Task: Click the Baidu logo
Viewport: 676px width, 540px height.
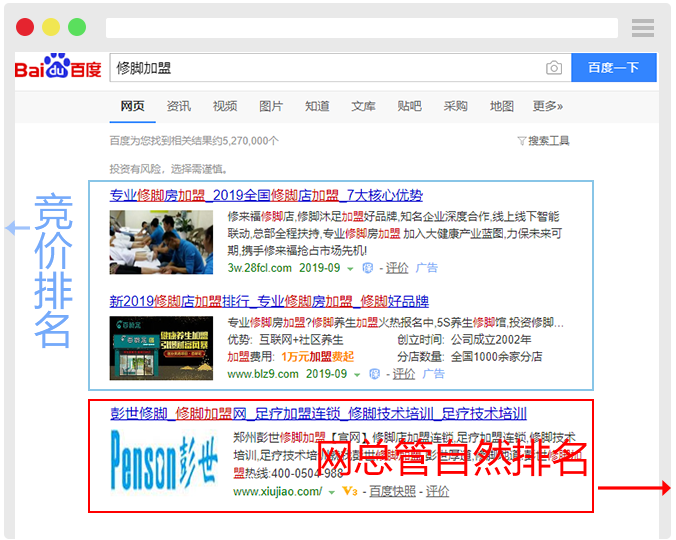Action: pyautogui.click(x=58, y=67)
